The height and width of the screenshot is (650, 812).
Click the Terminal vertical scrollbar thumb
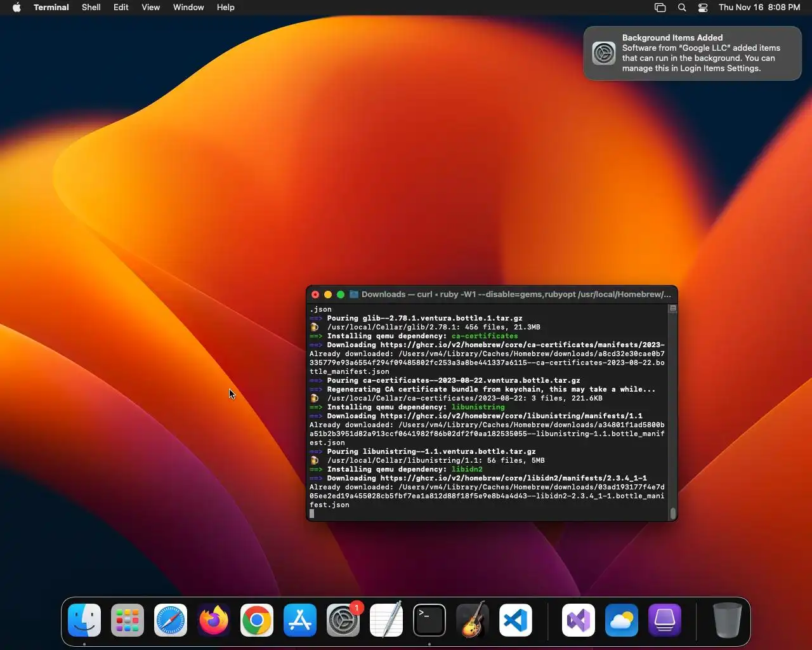point(673,513)
